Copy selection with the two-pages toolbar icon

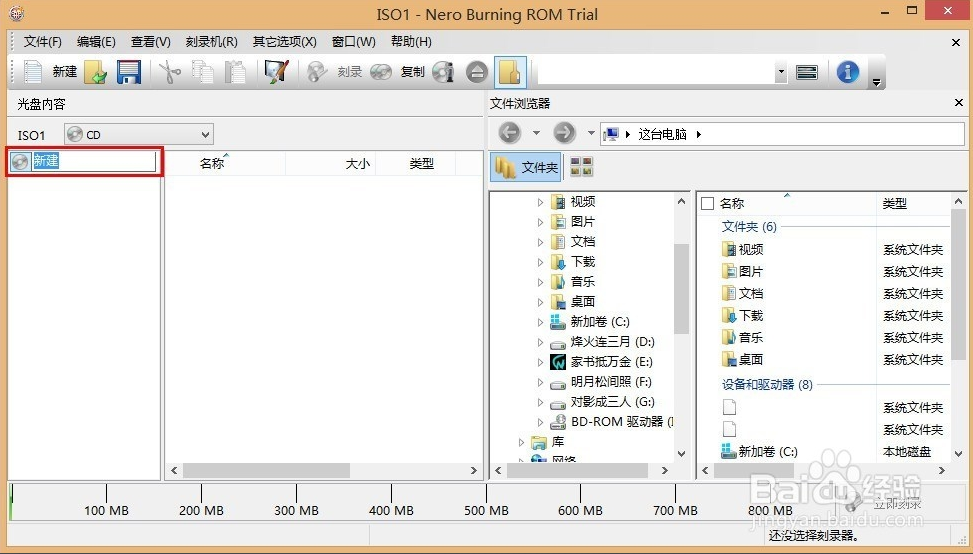pyautogui.click(x=202, y=72)
